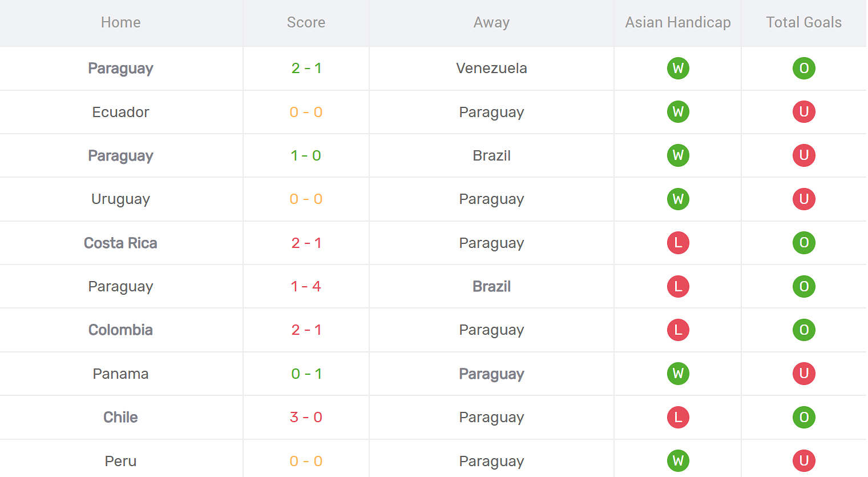Click the 1 - 0 score against Brazil
The width and height of the screenshot is (868, 477).
click(306, 155)
